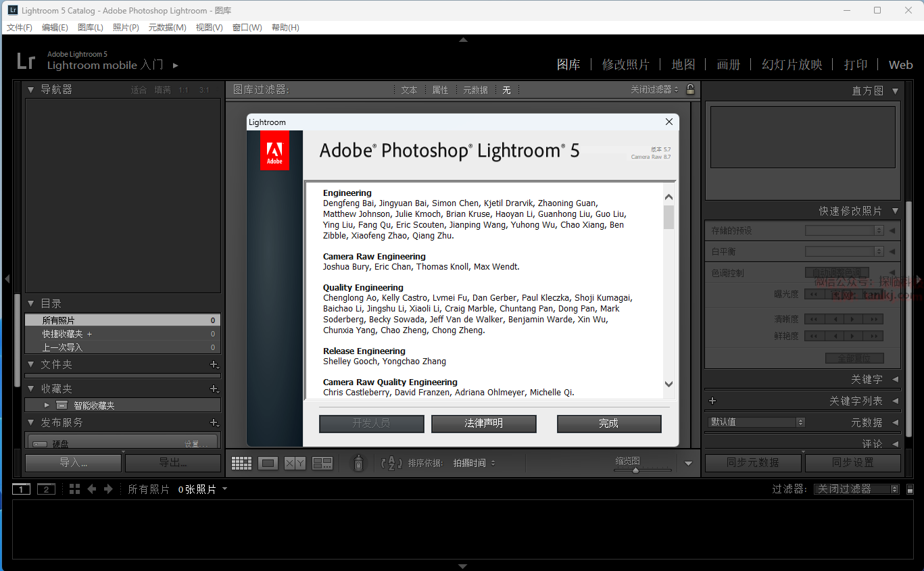Toggle the second monitor window button 2
The image size is (924, 571).
(x=46, y=489)
